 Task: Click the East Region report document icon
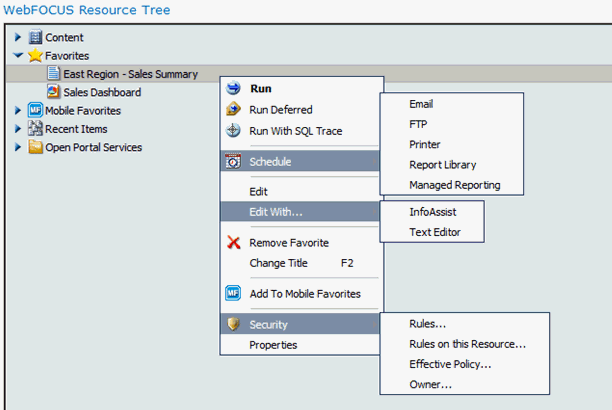(x=53, y=73)
